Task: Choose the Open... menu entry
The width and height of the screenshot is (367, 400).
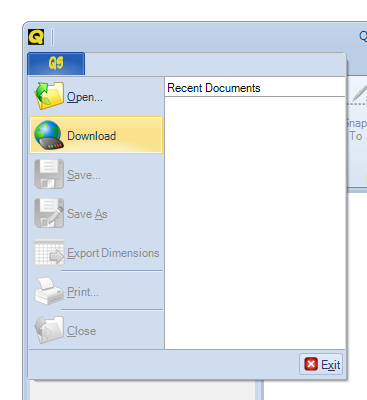Action: click(96, 96)
